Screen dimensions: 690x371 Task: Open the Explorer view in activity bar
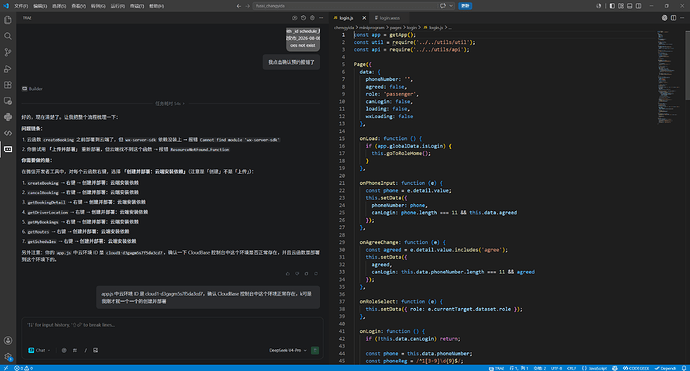coord(8,20)
